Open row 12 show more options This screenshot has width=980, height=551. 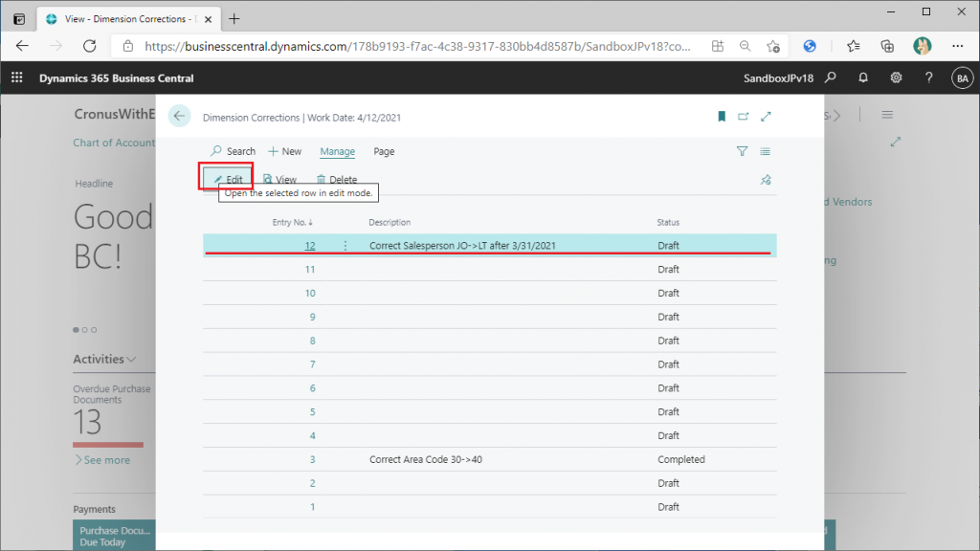345,246
